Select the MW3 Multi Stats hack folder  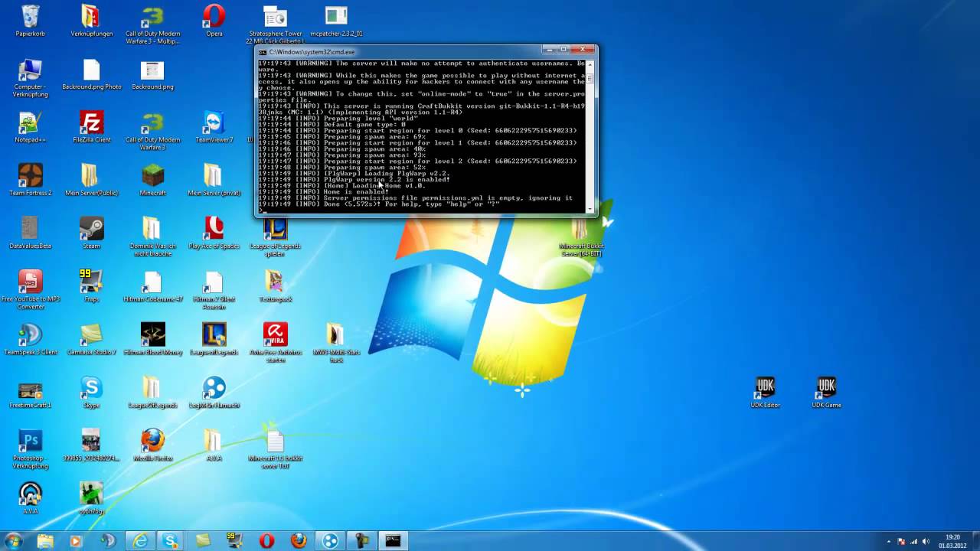pyautogui.click(x=336, y=343)
